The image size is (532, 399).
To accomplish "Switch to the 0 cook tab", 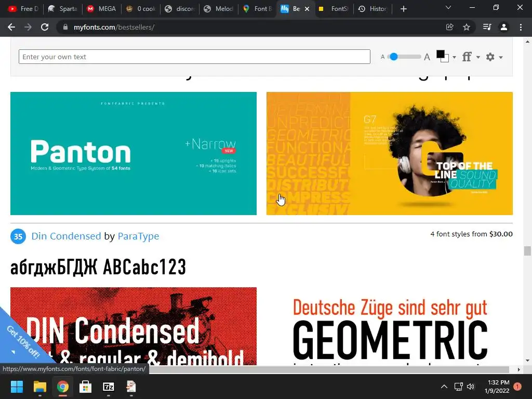I will (141, 9).
